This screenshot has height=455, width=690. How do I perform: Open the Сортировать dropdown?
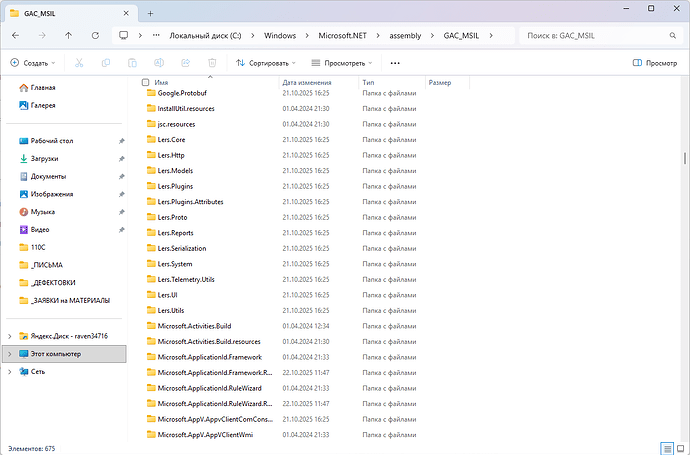[x=266, y=62]
